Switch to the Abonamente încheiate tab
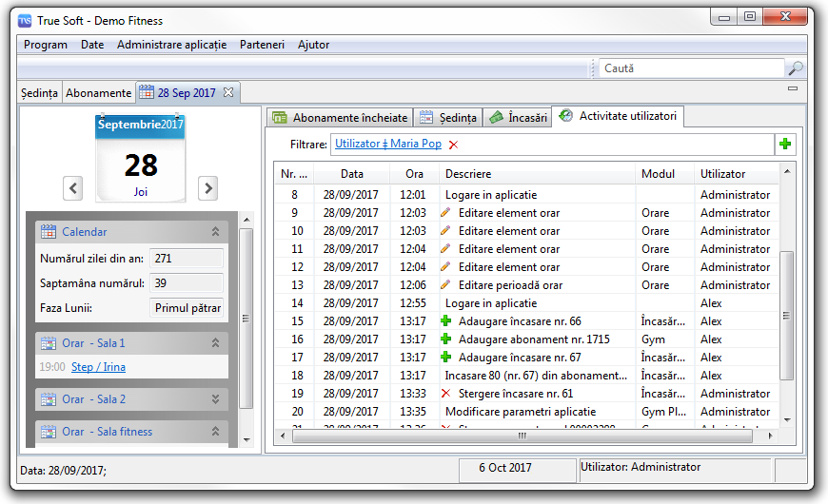Screen dimensions: 828x504 pos(340,118)
